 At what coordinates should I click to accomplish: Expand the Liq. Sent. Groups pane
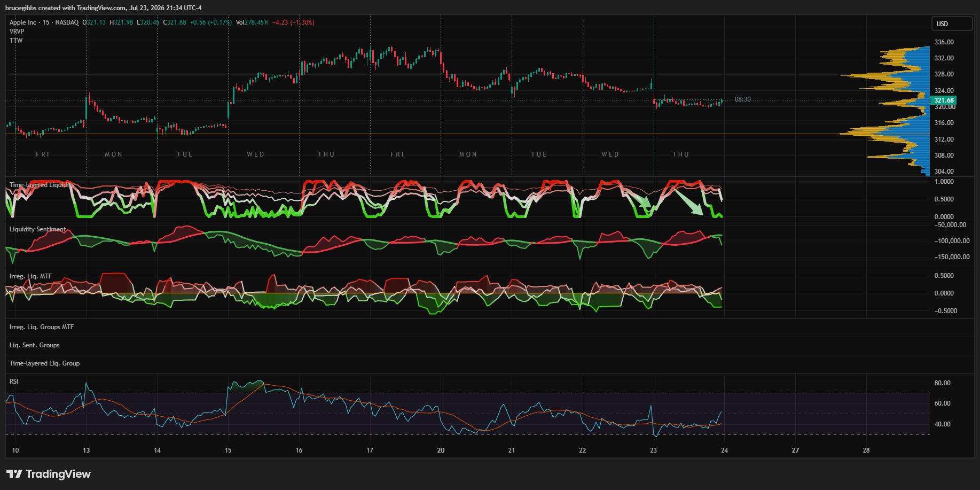pos(35,345)
